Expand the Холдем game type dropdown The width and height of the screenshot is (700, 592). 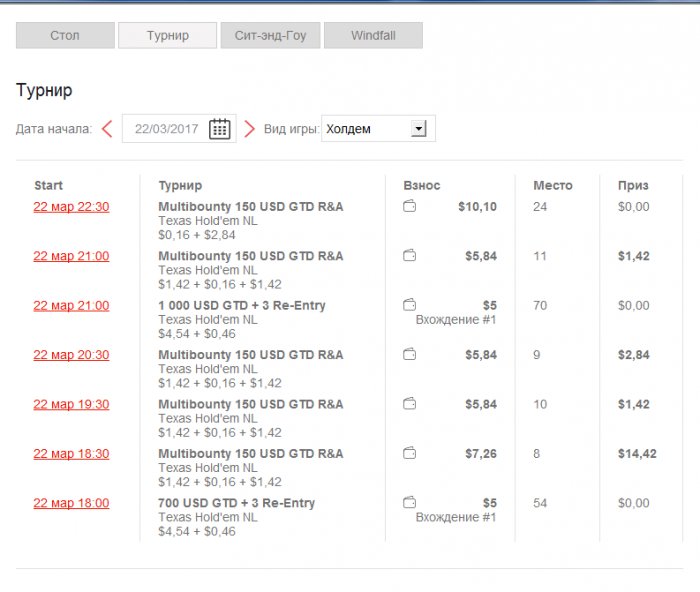pos(419,129)
